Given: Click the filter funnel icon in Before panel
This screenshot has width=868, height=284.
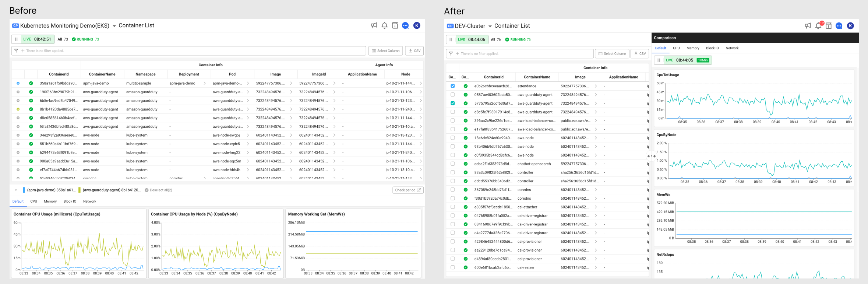Looking at the screenshot, I should 16,51.
